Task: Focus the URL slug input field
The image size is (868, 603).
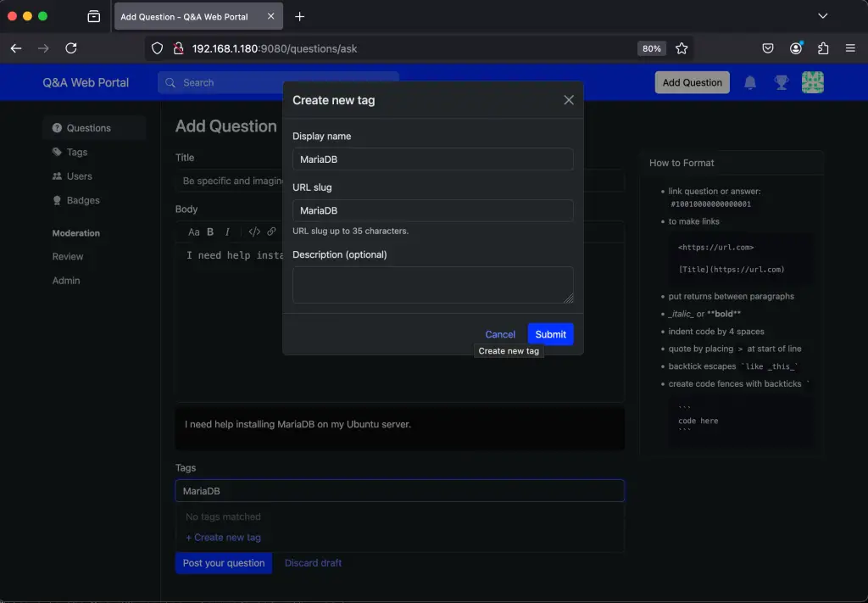Action: (x=432, y=210)
